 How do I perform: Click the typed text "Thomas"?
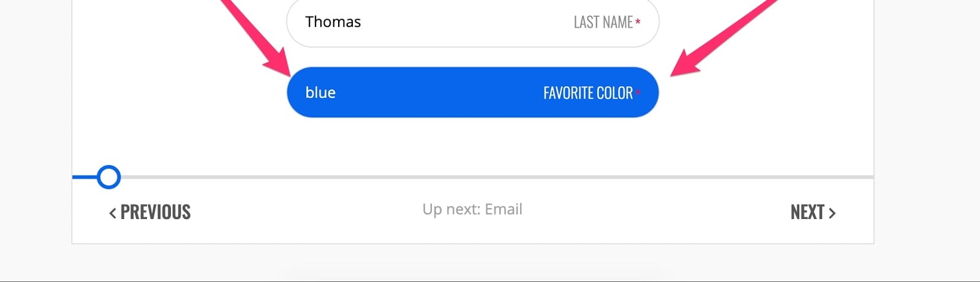(x=333, y=22)
